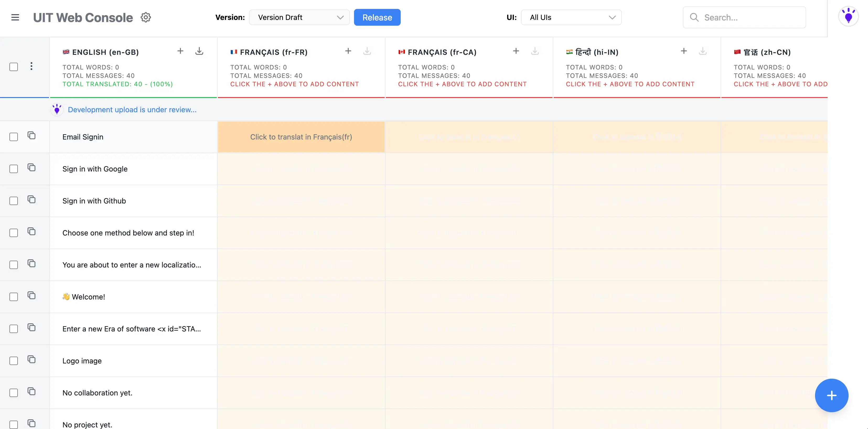
Task: Download the FRANÇAIS (fr-CA) translations
Action: pos(535,51)
